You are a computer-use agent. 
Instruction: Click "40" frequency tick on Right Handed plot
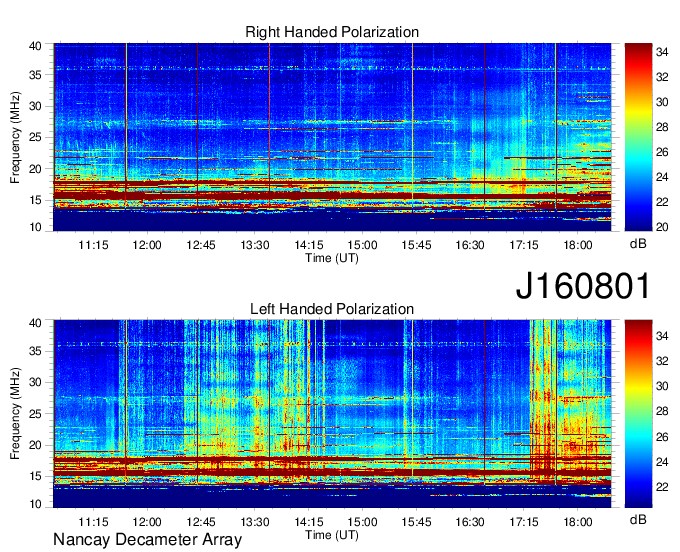coord(36,46)
